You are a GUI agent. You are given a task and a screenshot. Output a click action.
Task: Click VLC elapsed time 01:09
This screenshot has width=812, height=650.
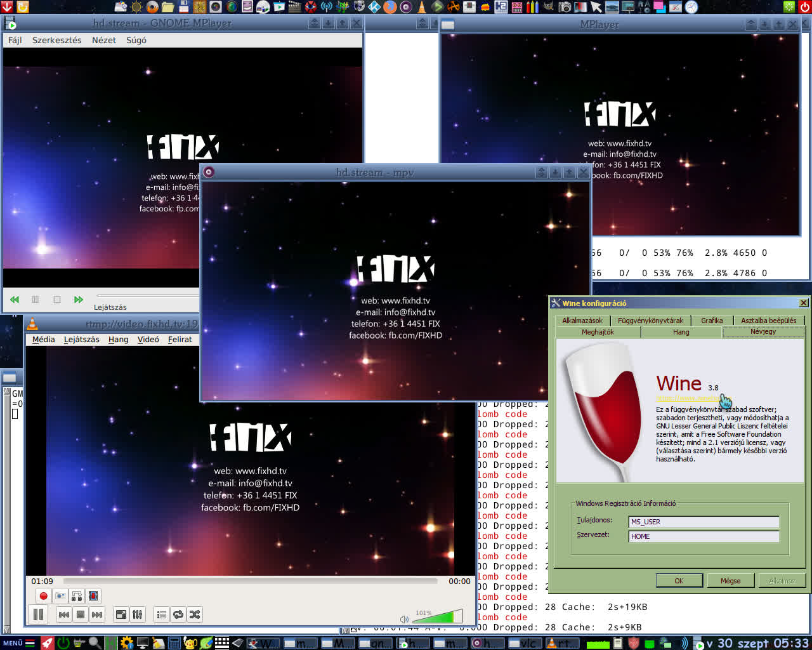tap(43, 581)
